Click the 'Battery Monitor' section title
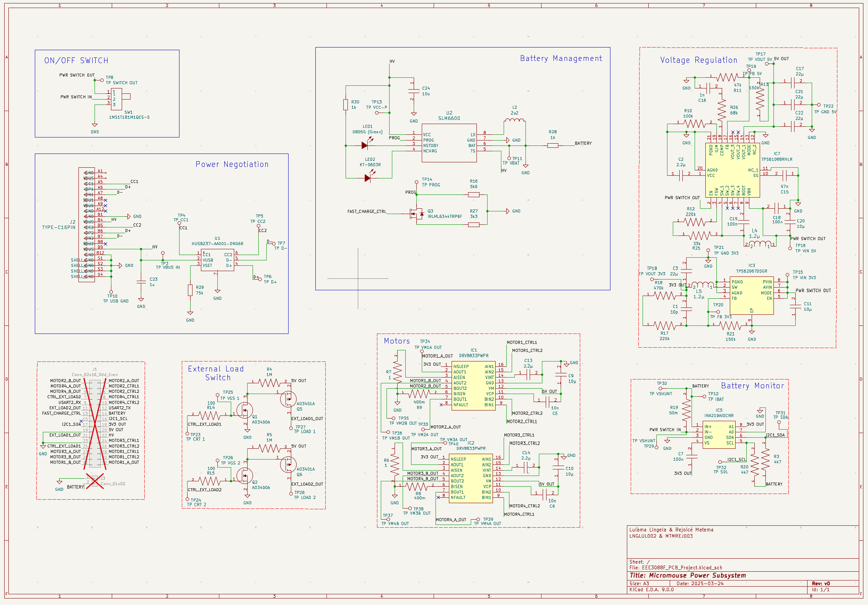 752,386
